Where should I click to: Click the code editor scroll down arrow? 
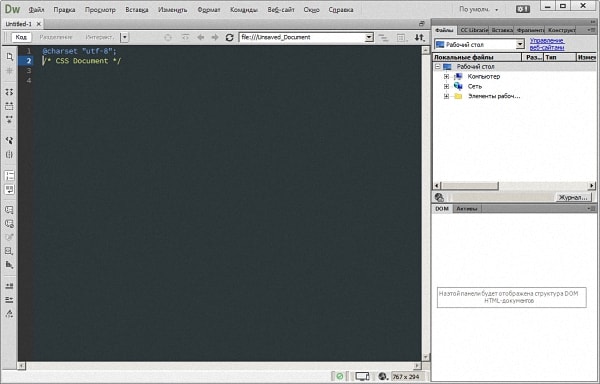pyautogui.click(x=426, y=357)
